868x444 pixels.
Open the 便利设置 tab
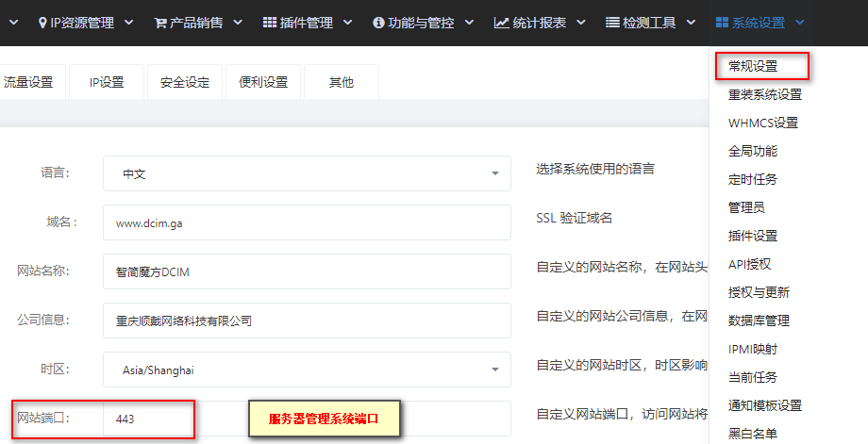[263, 82]
